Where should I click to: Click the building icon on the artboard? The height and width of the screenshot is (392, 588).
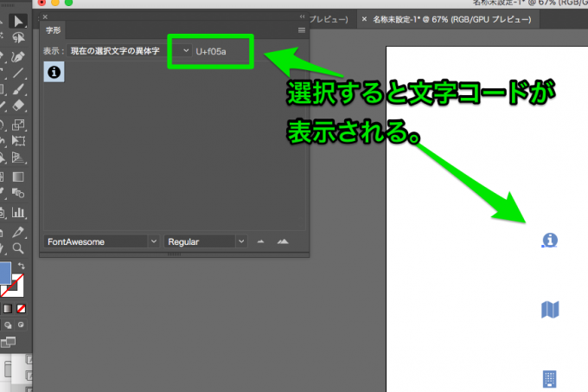tap(548, 378)
